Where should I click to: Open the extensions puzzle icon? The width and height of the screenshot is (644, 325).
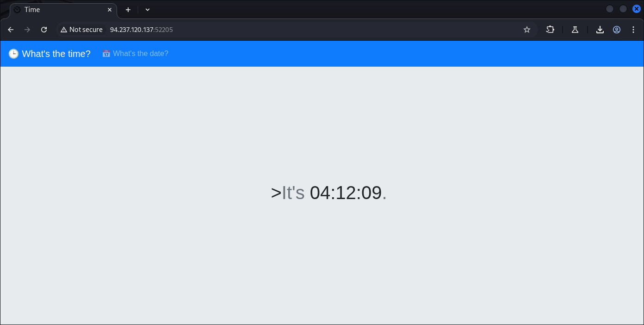[x=550, y=30]
